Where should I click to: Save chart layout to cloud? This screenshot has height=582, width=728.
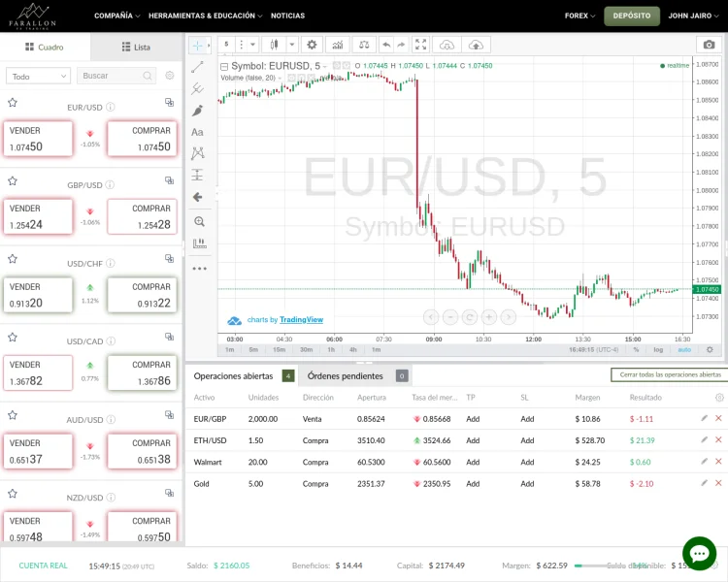pos(476,45)
